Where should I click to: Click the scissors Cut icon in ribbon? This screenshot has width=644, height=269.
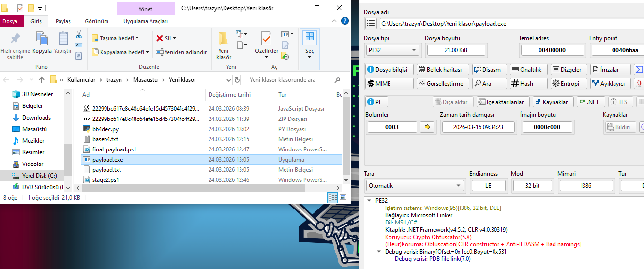pyautogui.click(x=79, y=35)
